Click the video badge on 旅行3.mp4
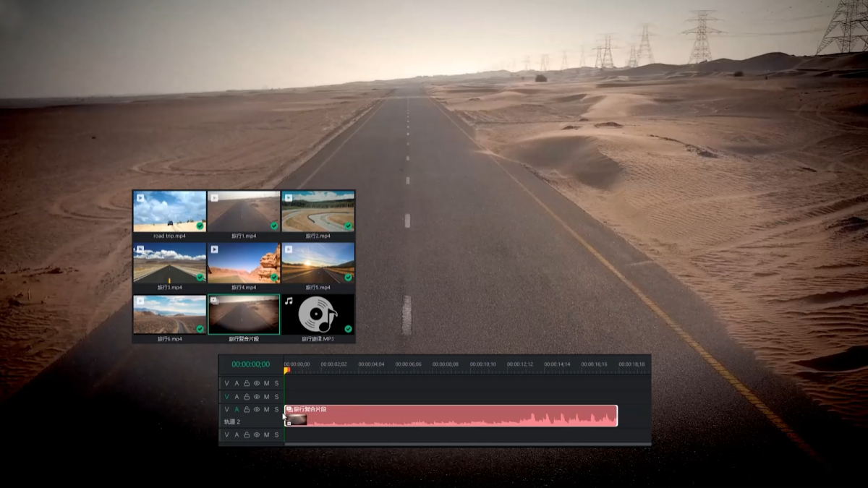868x488 pixels. tap(140, 249)
